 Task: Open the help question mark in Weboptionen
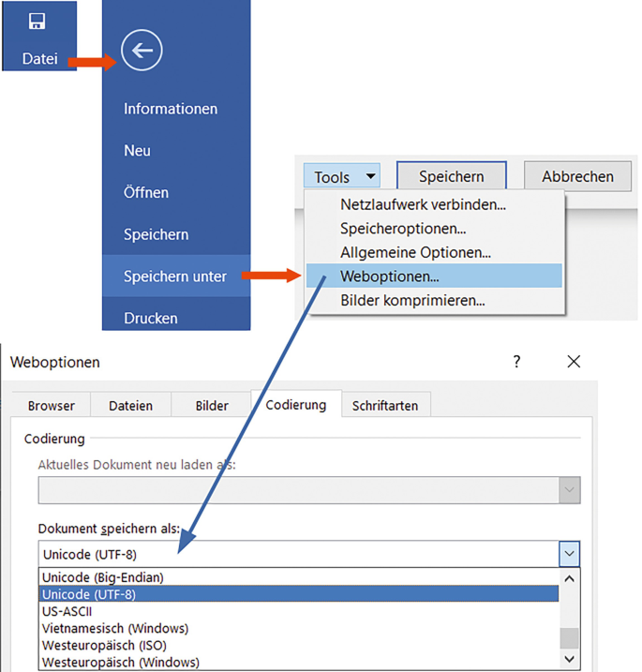click(x=516, y=362)
